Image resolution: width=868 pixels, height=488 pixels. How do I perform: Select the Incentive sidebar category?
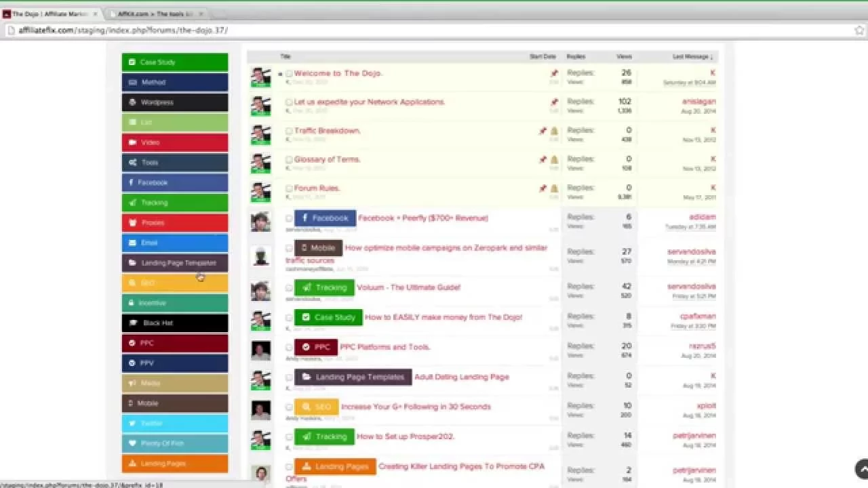(x=175, y=303)
